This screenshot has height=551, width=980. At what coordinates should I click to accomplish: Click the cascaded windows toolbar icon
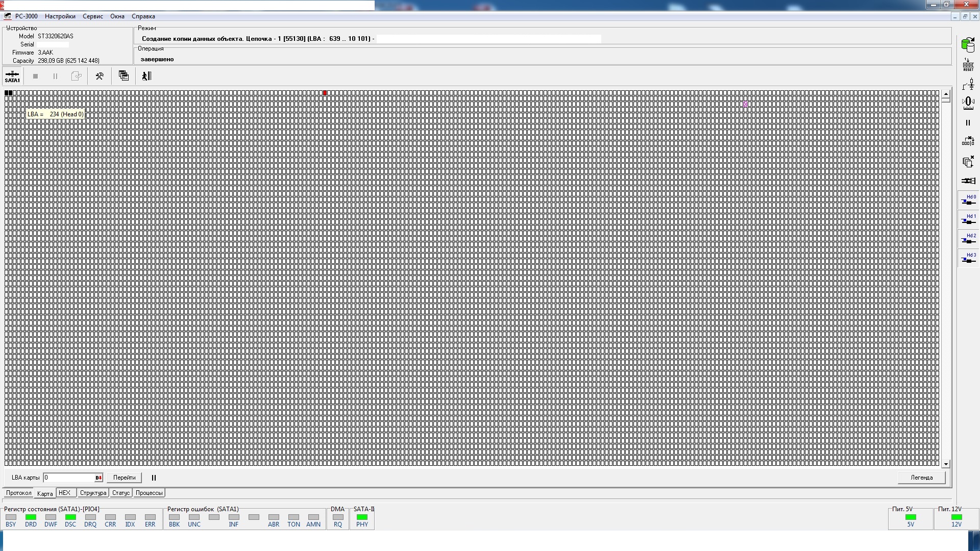pos(124,76)
